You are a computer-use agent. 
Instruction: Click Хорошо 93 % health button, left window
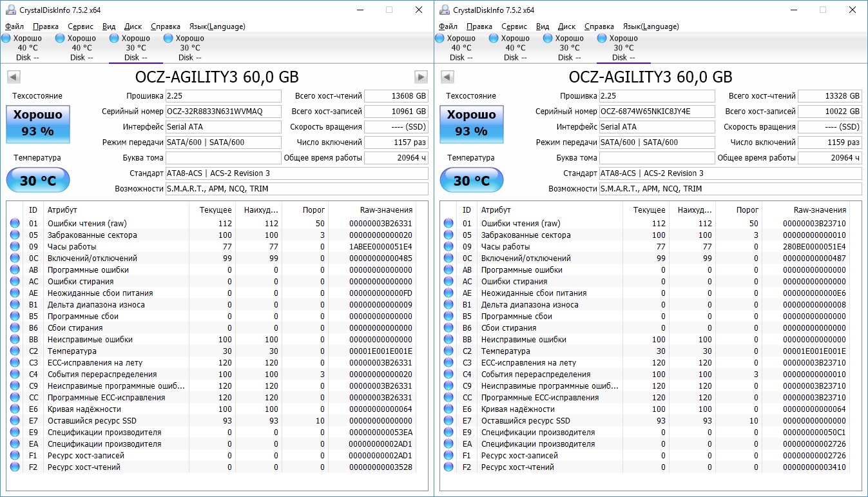click(x=38, y=124)
